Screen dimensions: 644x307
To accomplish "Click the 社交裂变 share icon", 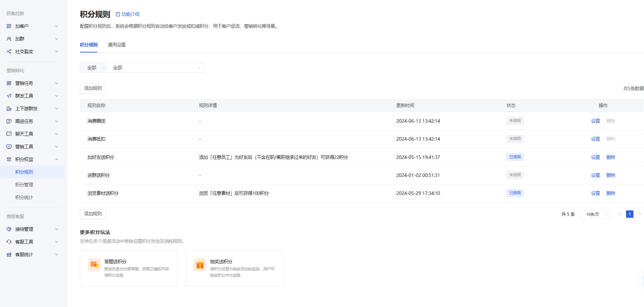I will click(x=9, y=51).
